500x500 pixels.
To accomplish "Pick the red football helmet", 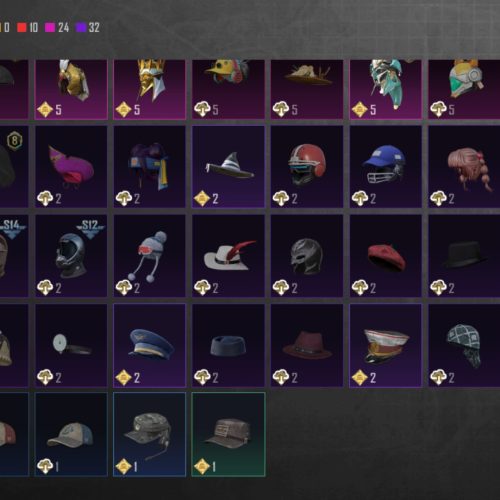I will click(307, 167).
